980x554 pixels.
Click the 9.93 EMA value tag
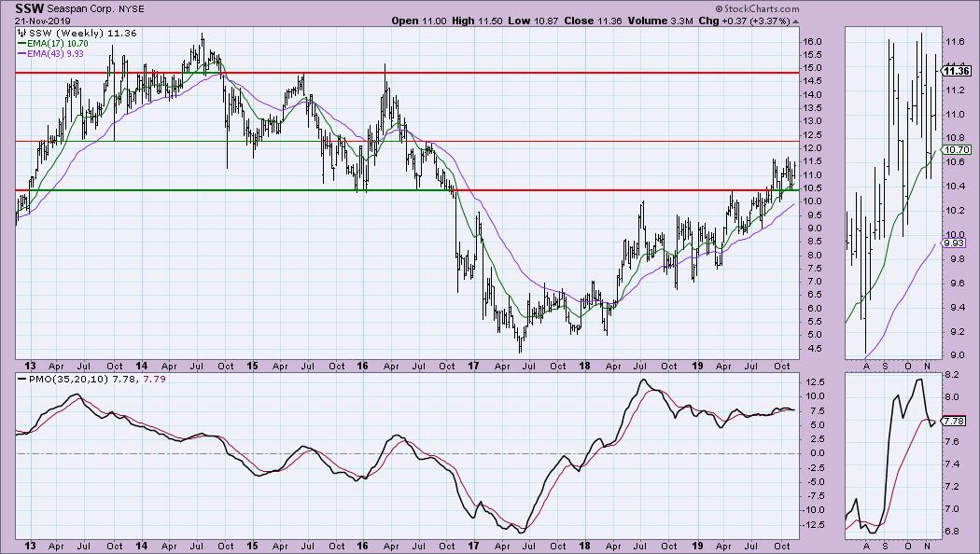(955, 243)
